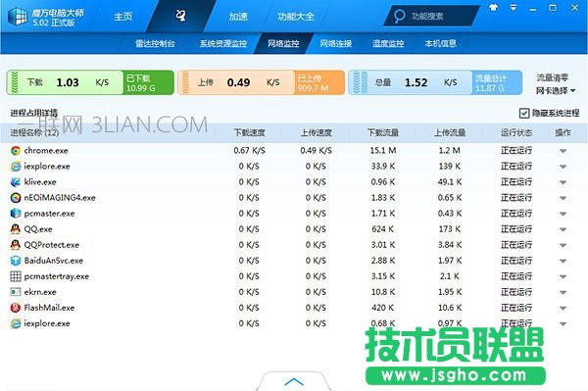Switch to the 加速 tab
This screenshot has width=588, height=391.
[x=238, y=17]
